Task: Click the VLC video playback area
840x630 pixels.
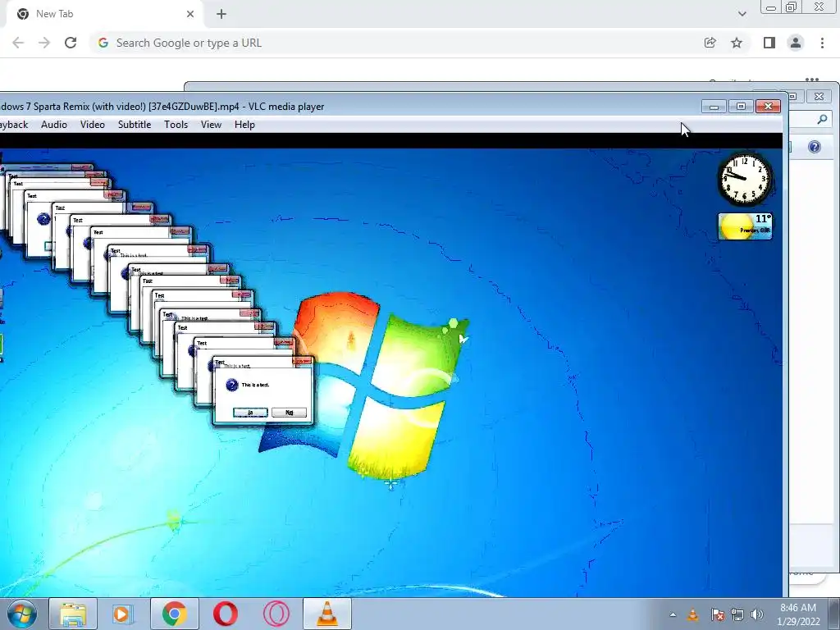Action: click(391, 372)
